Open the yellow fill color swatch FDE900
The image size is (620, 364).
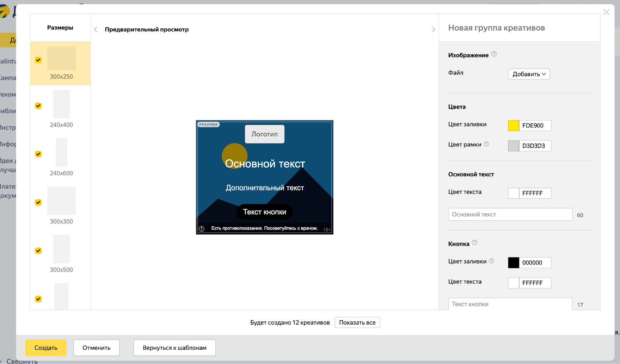click(513, 125)
